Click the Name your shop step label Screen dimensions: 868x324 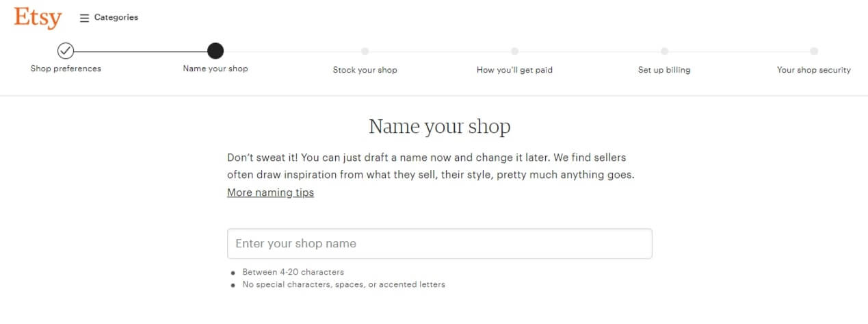(x=215, y=68)
